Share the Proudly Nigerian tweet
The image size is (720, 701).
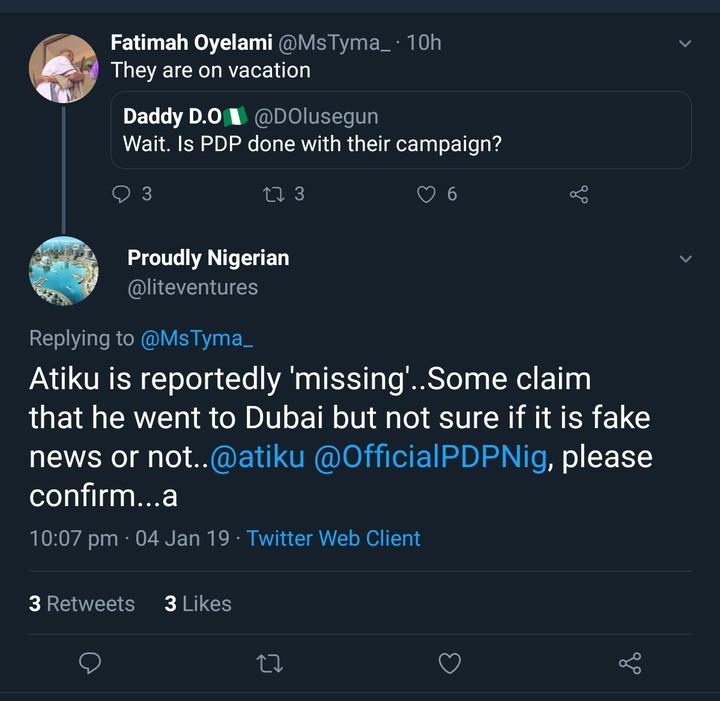pyautogui.click(x=630, y=663)
